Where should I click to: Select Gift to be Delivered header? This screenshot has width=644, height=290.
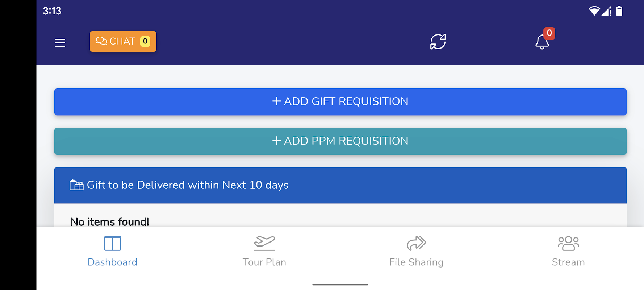188,185
